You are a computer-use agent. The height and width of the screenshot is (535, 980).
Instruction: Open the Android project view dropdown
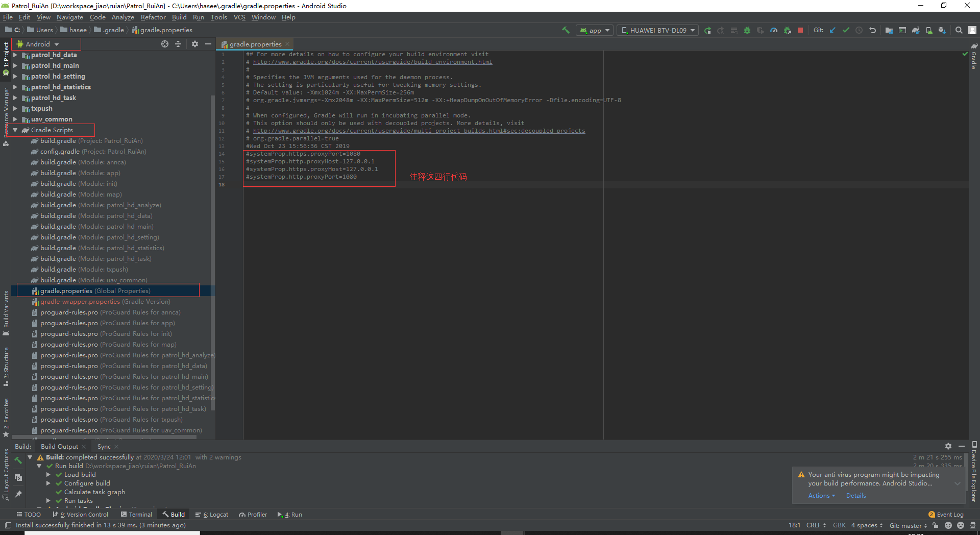click(38, 44)
